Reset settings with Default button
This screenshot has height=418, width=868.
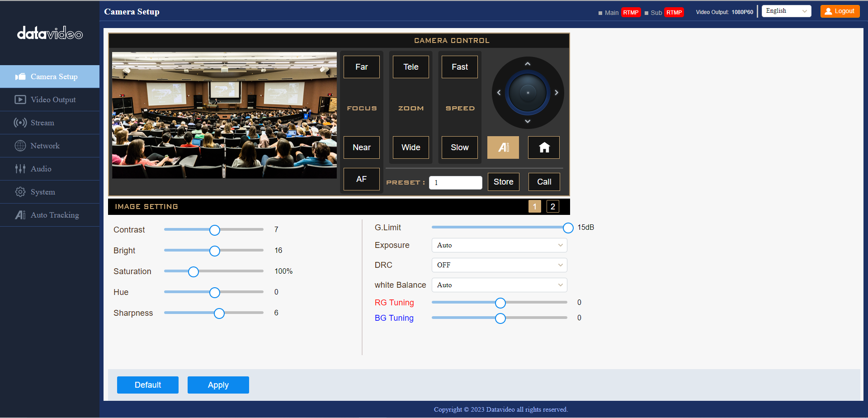coord(147,385)
